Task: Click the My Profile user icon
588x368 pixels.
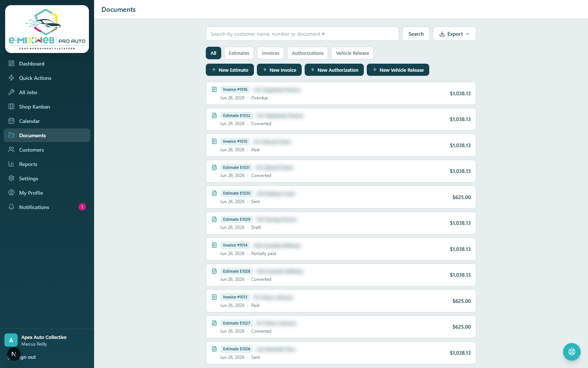Action: click(11, 192)
